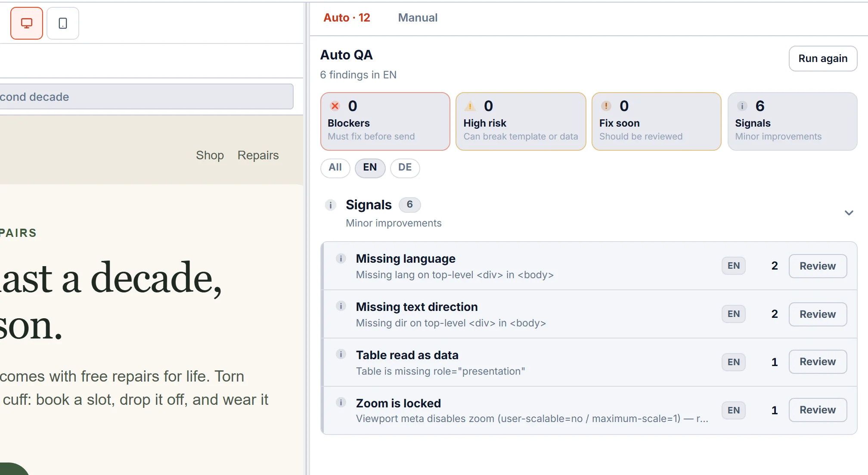Click the subject field ending 'cond decade'
Image resolution: width=868 pixels, height=475 pixels.
coord(146,97)
